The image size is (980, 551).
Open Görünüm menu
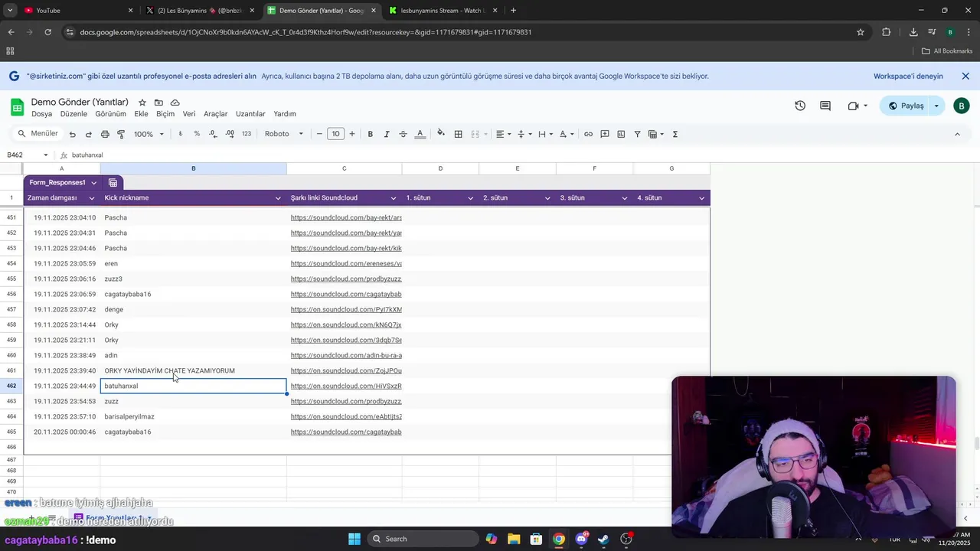click(x=111, y=114)
